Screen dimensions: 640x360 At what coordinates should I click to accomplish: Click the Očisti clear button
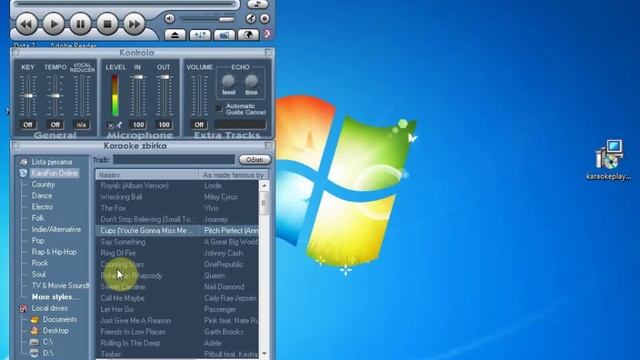click(255, 160)
